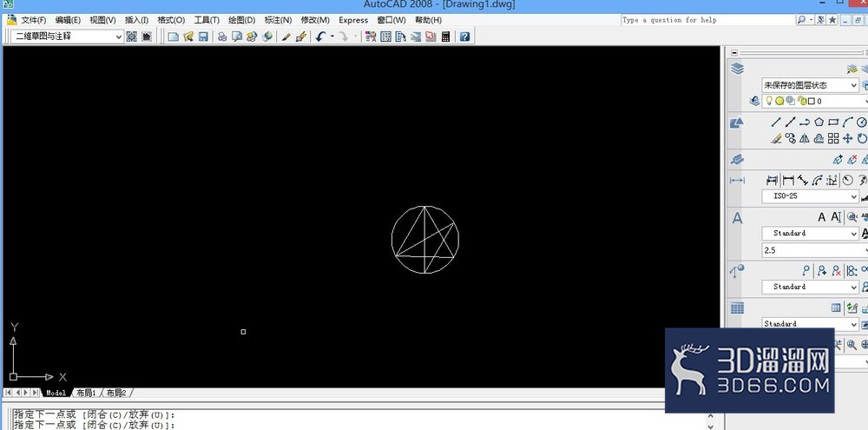Toggle layer 0 lock icon

tap(802, 101)
